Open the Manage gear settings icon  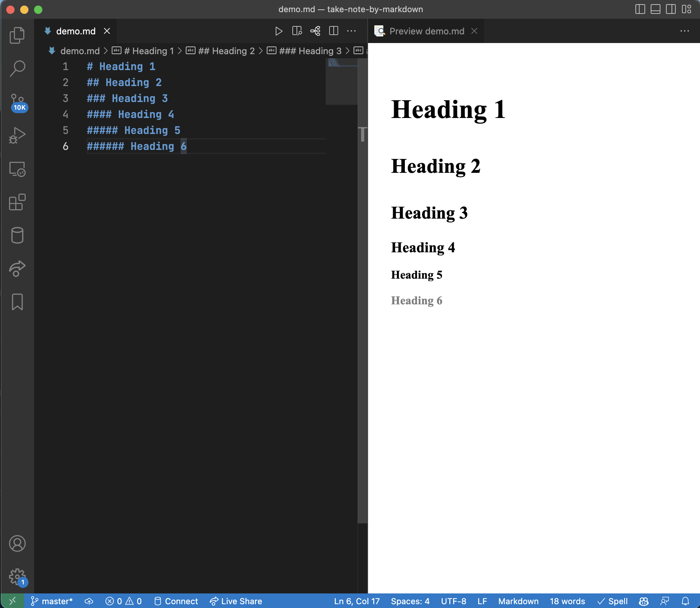[x=17, y=577]
